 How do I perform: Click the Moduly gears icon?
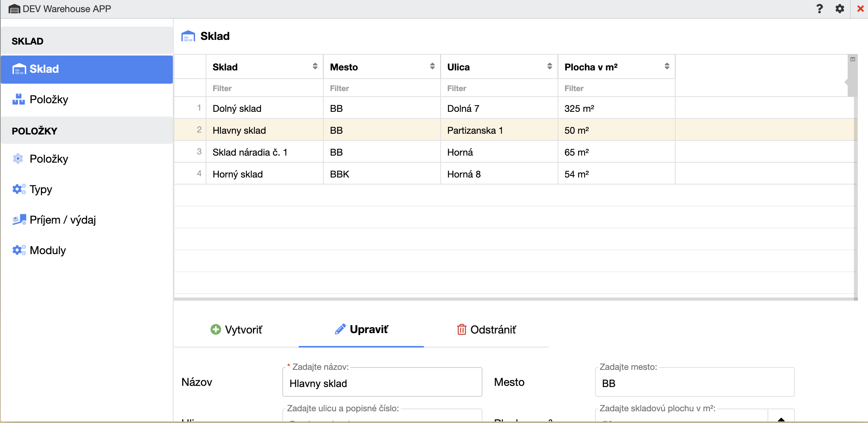point(18,250)
